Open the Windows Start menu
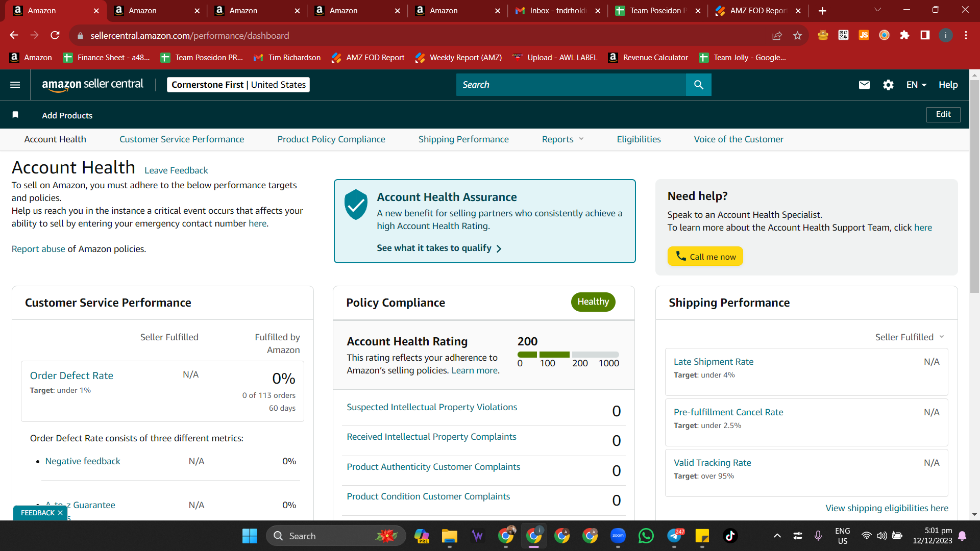The height and width of the screenshot is (551, 980). coord(250,536)
